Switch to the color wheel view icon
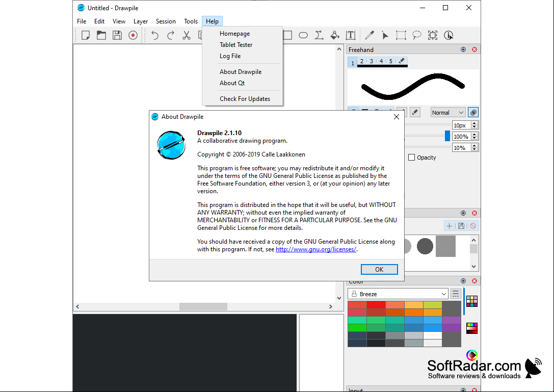The image size is (554, 392). 471,355
